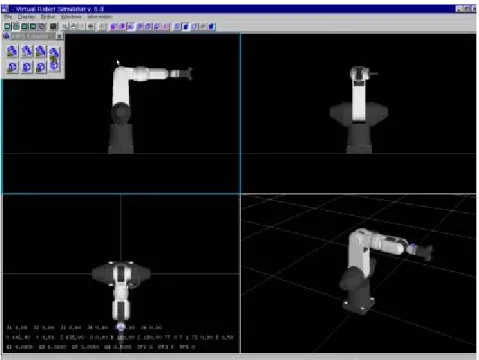Click the grey icon right after the teal icons
The height and width of the screenshot is (360, 479).
[42, 26]
